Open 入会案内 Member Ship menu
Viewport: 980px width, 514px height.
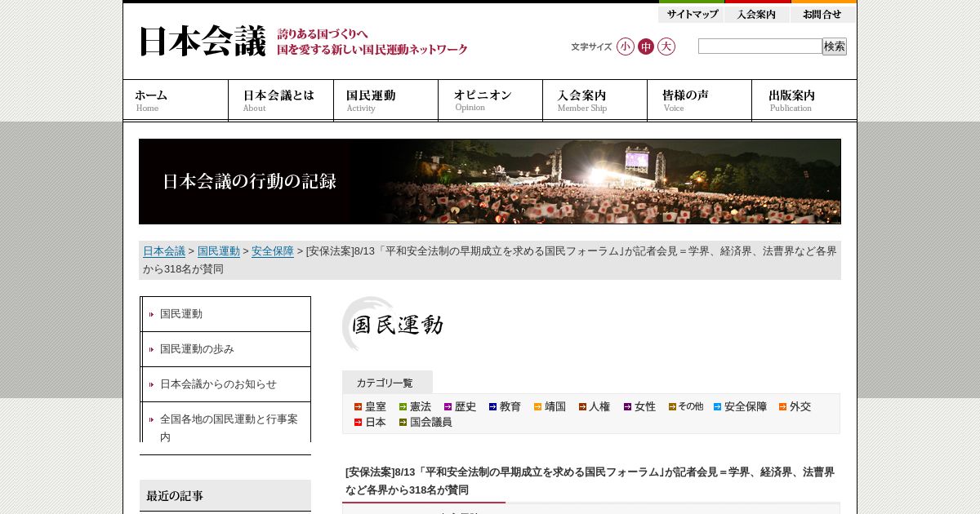point(595,100)
